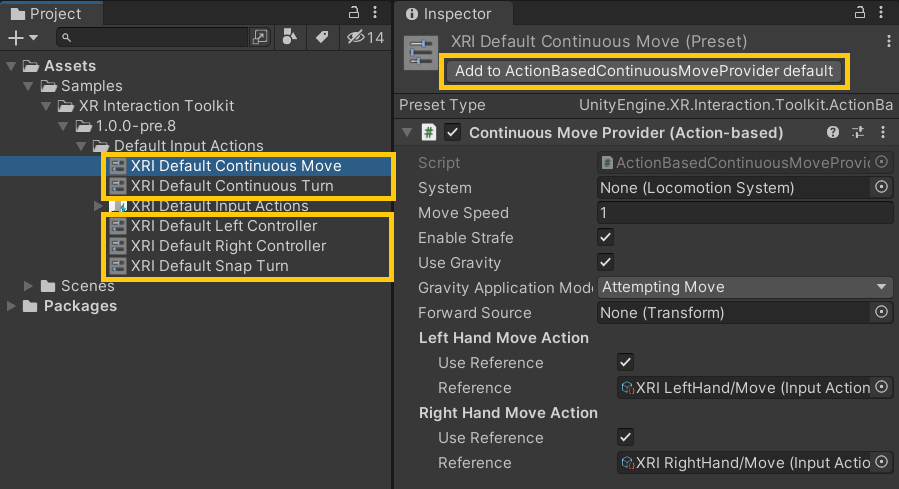Image resolution: width=899 pixels, height=489 pixels.
Task: Click the C# script icon of Continuous Move Provider
Action: click(429, 133)
